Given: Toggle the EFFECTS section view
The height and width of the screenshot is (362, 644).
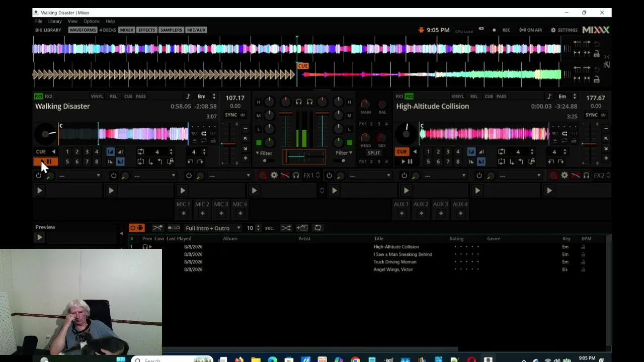Looking at the screenshot, I should point(146,30).
